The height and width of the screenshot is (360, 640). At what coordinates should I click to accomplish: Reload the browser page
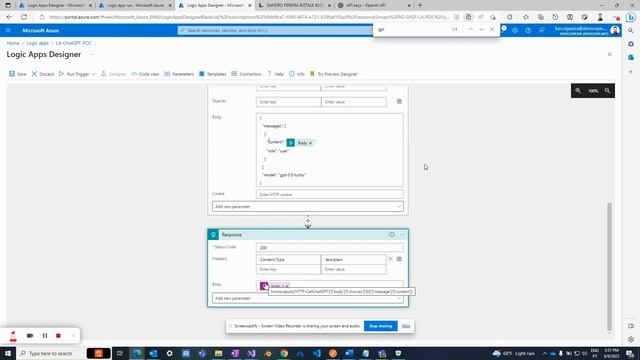24,17
